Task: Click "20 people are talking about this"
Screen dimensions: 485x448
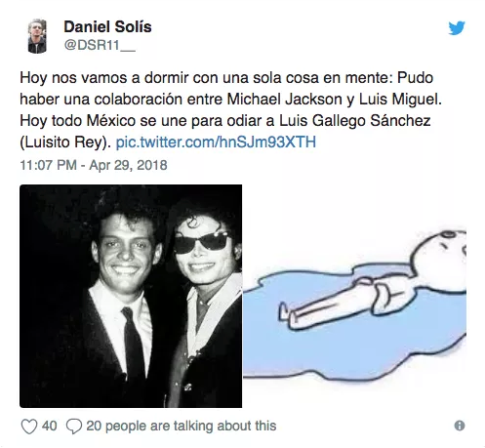Action: (182, 426)
